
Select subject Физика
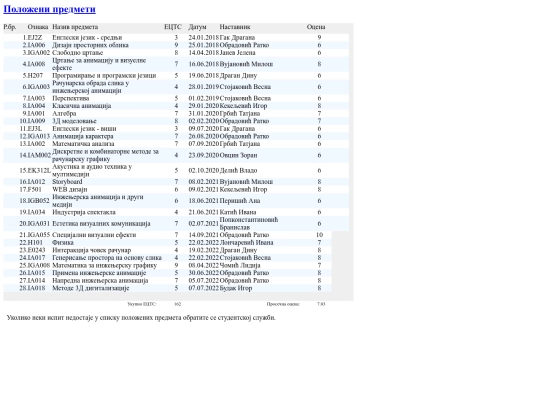pyautogui.click(x=63, y=242)
